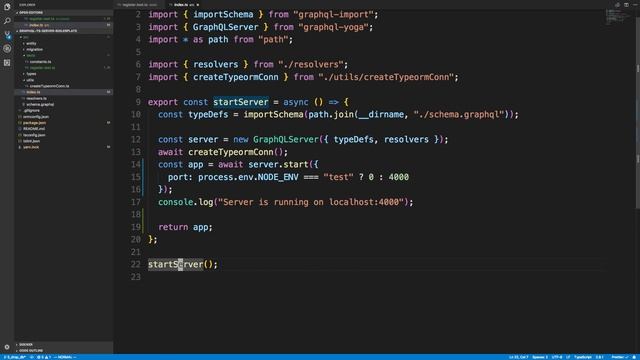Viewport: 640px width, 360px height.
Task: Click the startServer name on line 9
Action: (x=241, y=102)
